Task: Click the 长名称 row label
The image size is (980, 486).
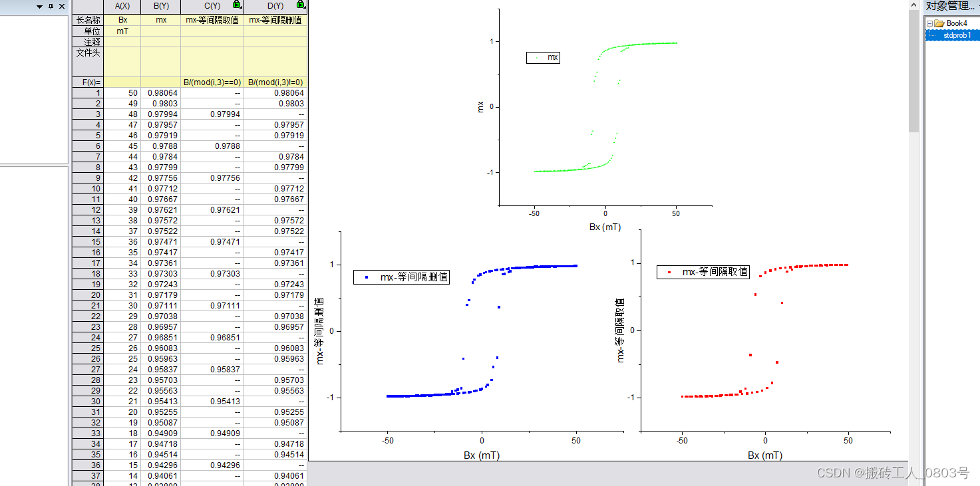Action: click(x=88, y=20)
